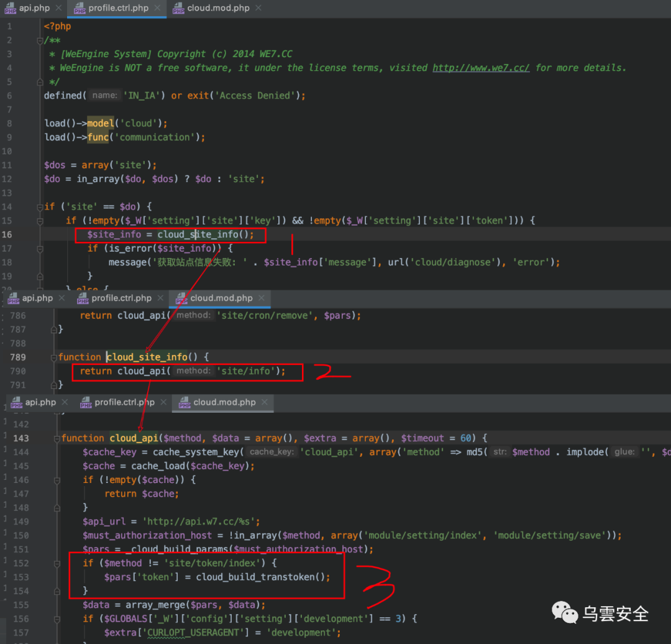The height and width of the screenshot is (644, 671).
Task: Close profile.ctrl.php tab above line 142
Action: click(x=163, y=403)
